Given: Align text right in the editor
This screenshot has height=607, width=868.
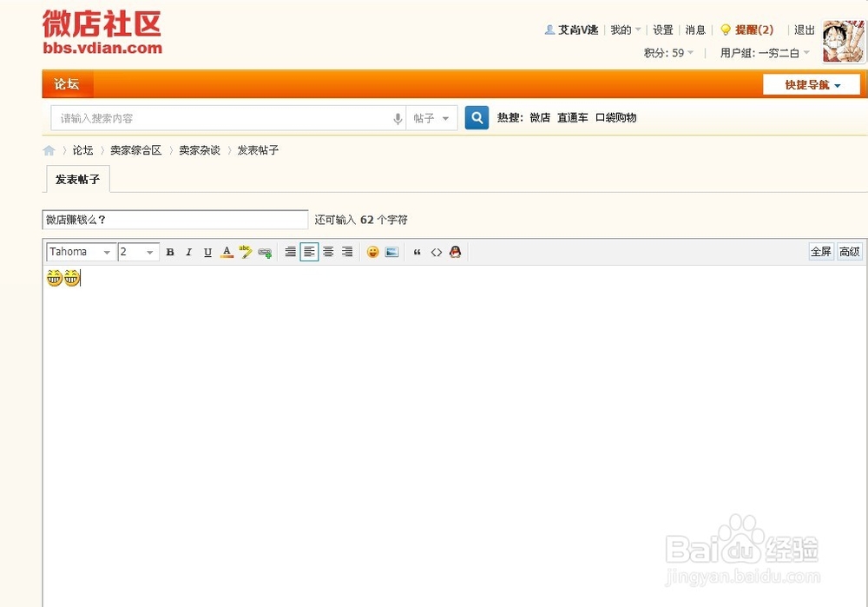Looking at the screenshot, I should point(347,252).
